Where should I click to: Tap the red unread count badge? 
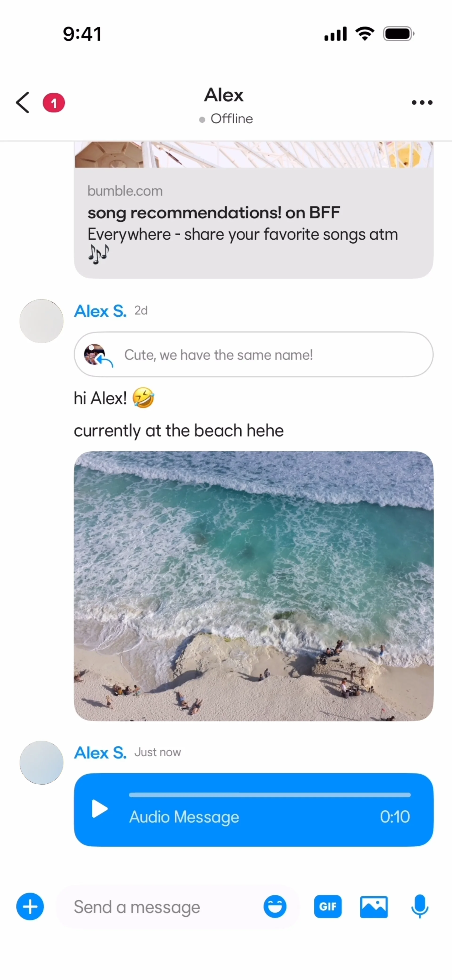(54, 103)
